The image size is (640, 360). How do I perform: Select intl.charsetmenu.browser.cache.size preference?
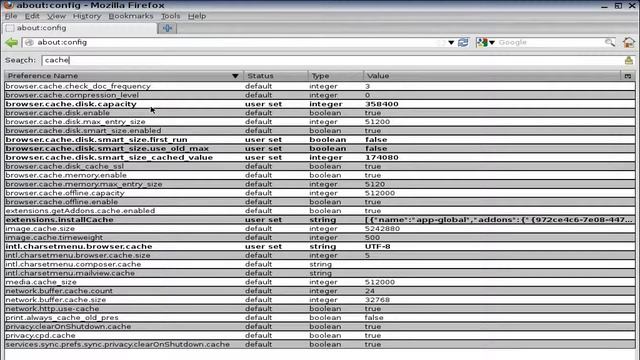(320, 256)
